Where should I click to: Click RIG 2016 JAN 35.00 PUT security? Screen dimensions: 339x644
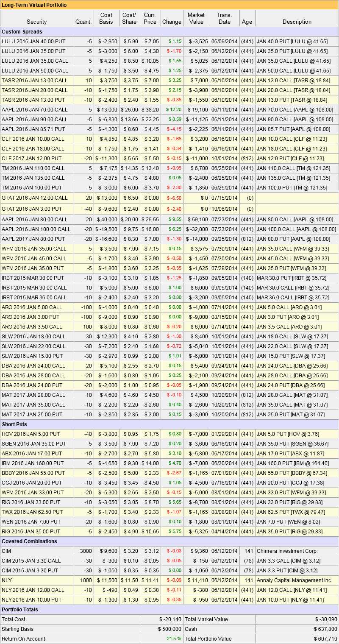32,532
